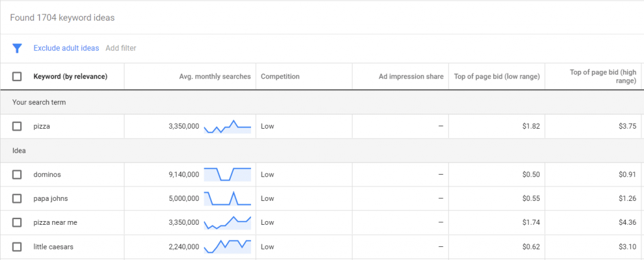Screen dimensions: 644x260
Task: Click the $0.50 low bid cell
Action: (531, 175)
